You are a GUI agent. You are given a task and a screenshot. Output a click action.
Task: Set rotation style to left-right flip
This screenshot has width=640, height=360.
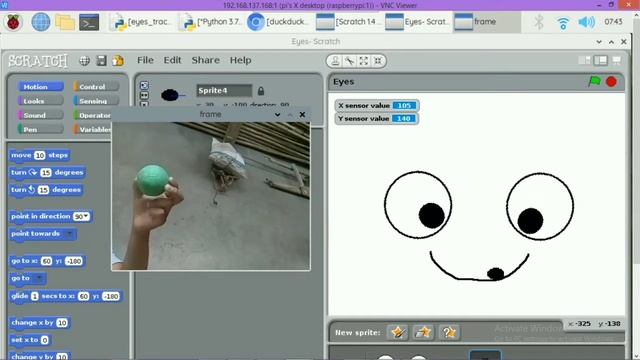click(x=144, y=95)
